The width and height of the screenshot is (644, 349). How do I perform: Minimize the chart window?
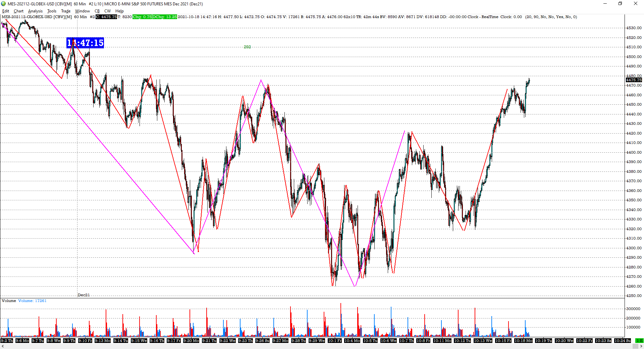point(605,4)
